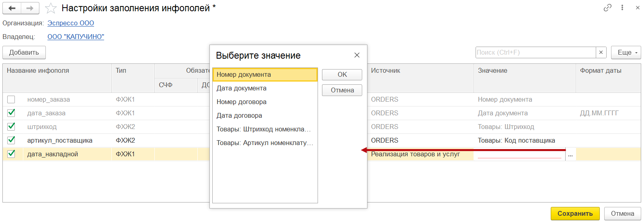644x223 pixels.
Task: Pick Товары: Артикул номенклатуры option
Action: coord(265,143)
